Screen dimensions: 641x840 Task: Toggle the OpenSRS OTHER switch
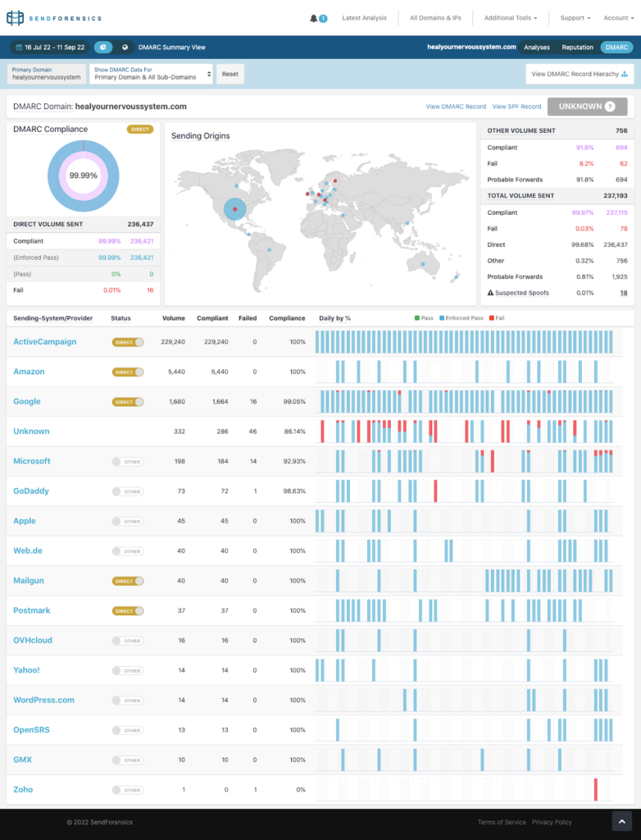pos(127,730)
